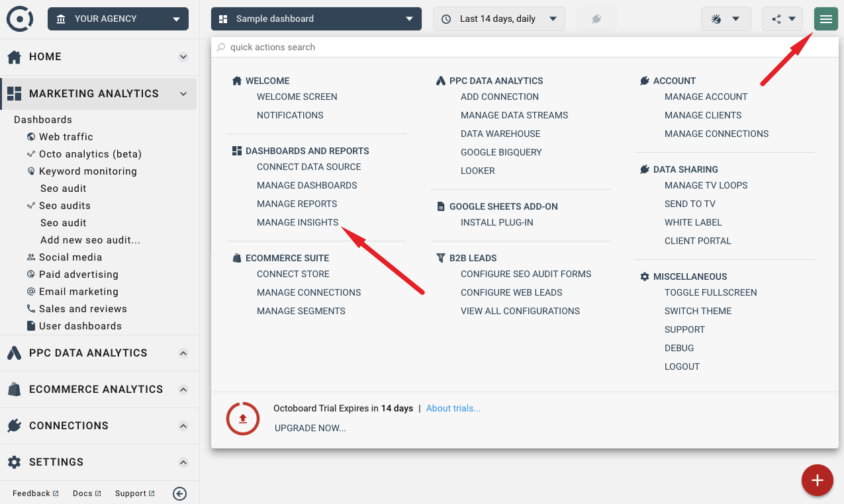Select MANAGE DASHBOARDS menu item

(x=307, y=185)
